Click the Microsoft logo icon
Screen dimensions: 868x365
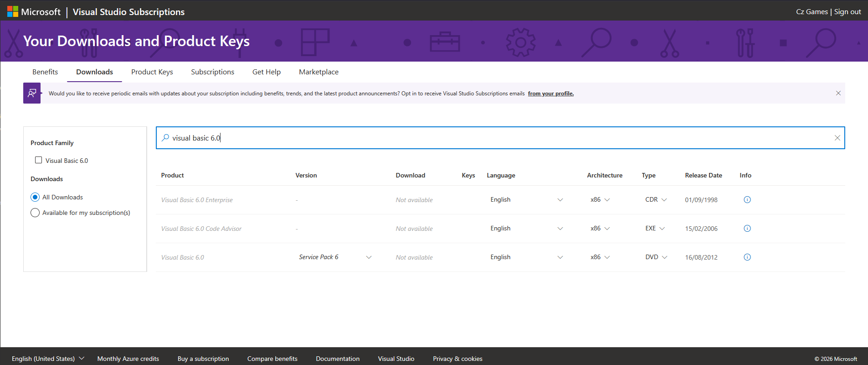pos(13,12)
